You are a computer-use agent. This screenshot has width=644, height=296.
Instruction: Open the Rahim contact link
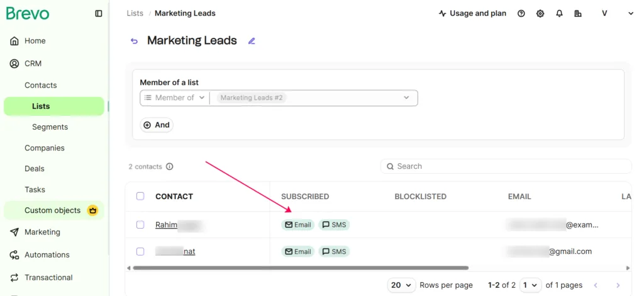(x=166, y=225)
